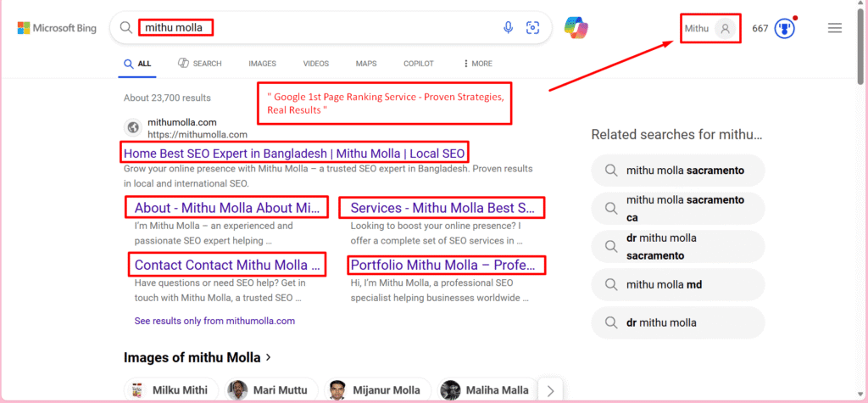Switch to the SEARCH tab
868x403 pixels.
(200, 64)
